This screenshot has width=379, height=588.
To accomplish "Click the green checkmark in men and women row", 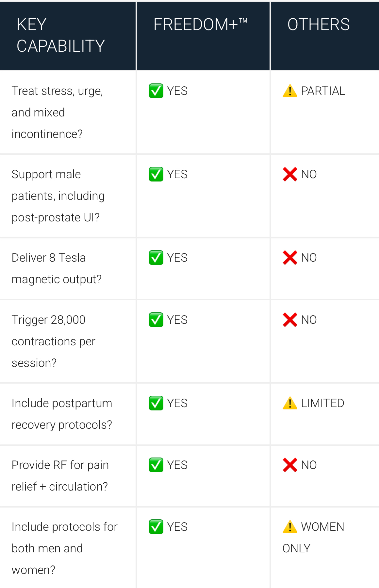I will click(x=156, y=527).
